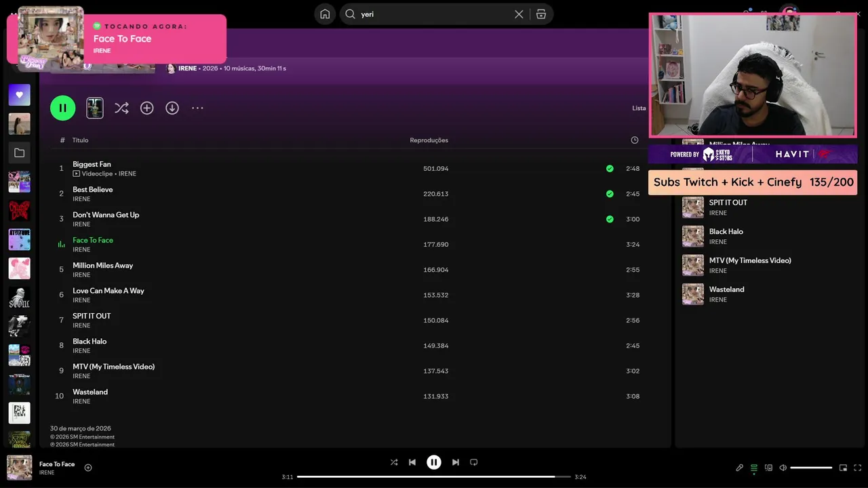Open IRENE artist link in player bar

click(47, 472)
